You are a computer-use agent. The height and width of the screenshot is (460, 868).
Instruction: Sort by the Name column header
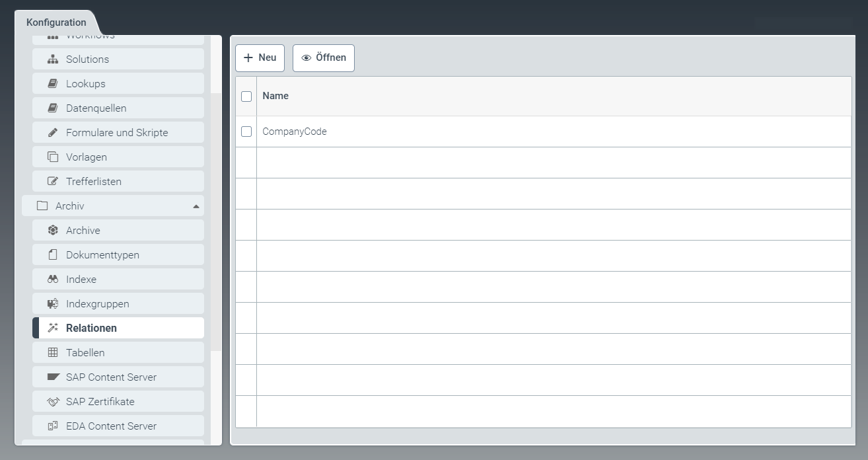(275, 96)
